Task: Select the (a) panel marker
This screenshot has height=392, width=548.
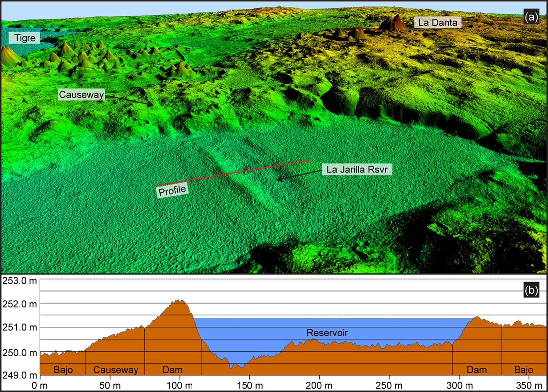Action: pyautogui.click(x=531, y=17)
